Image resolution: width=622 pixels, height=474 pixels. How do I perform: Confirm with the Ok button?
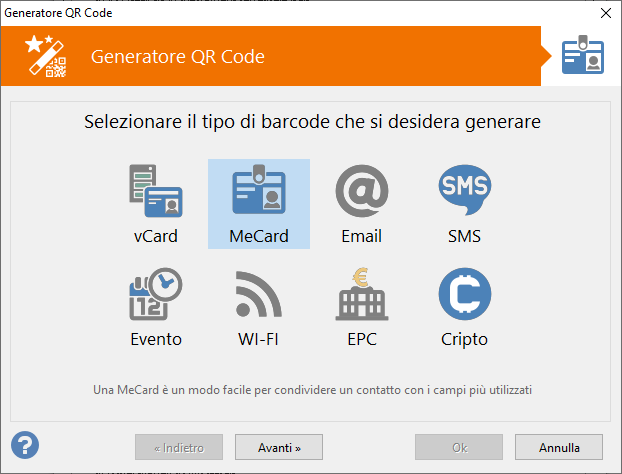pyautogui.click(x=459, y=445)
